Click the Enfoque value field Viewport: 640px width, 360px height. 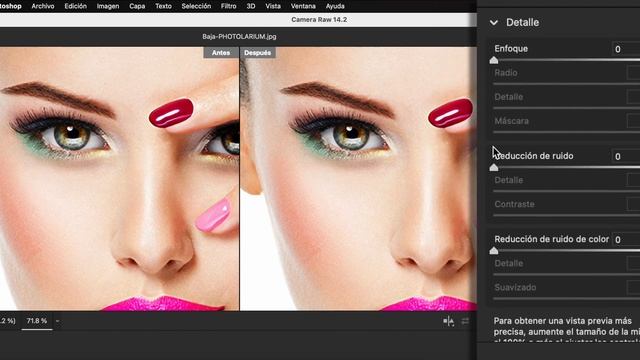click(626, 49)
